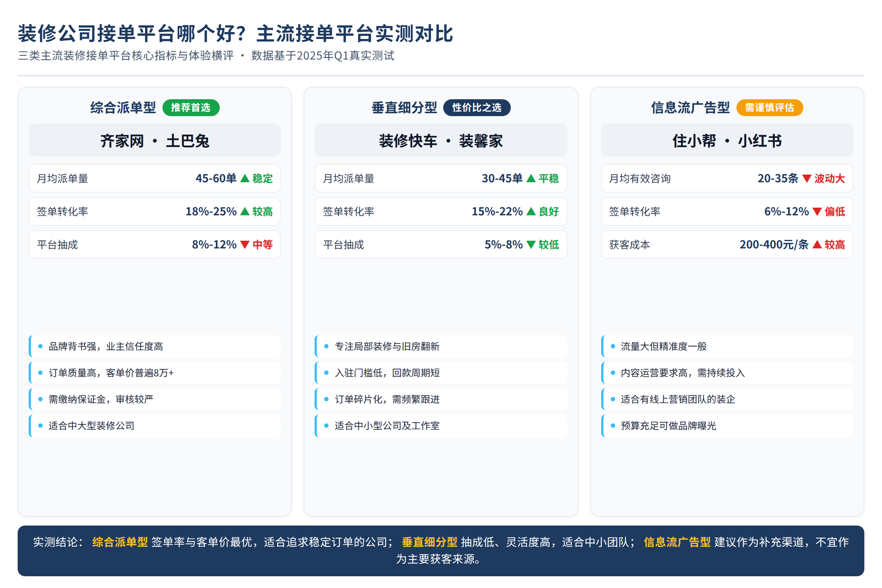Viewport: 882px width, 588px height.
Task: Click the subtitle mentioning 2025年Q1真实测试
Action: (206, 55)
